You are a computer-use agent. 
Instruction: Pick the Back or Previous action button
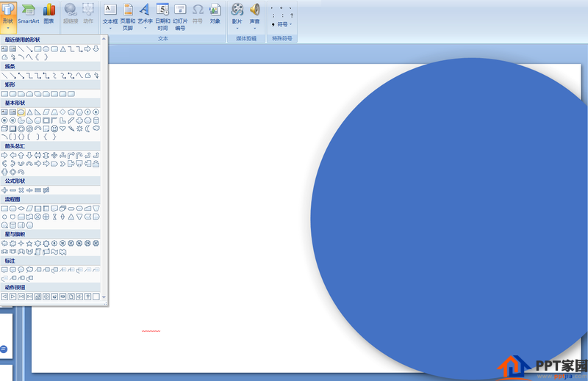click(4, 297)
